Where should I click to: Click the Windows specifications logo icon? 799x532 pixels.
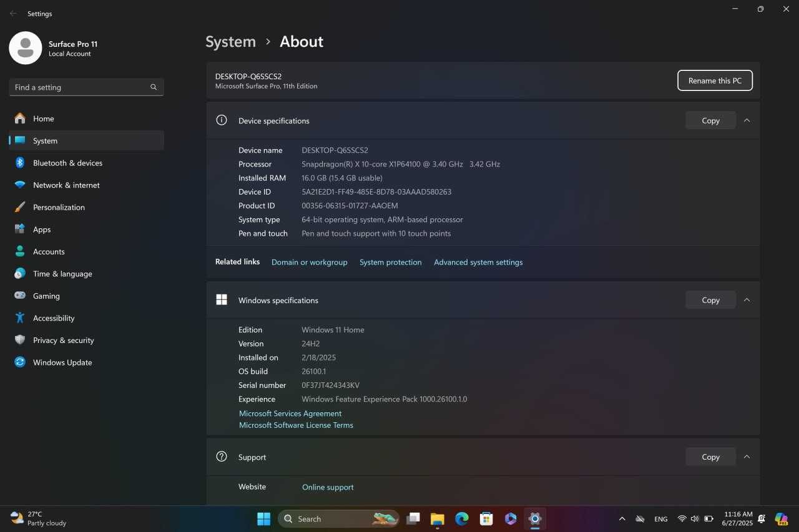click(x=221, y=300)
